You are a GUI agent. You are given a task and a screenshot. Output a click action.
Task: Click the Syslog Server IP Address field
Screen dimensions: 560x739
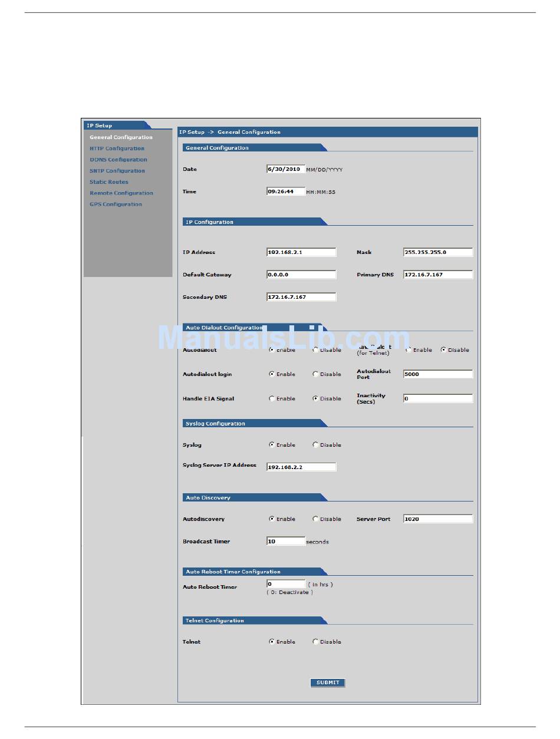(x=301, y=467)
